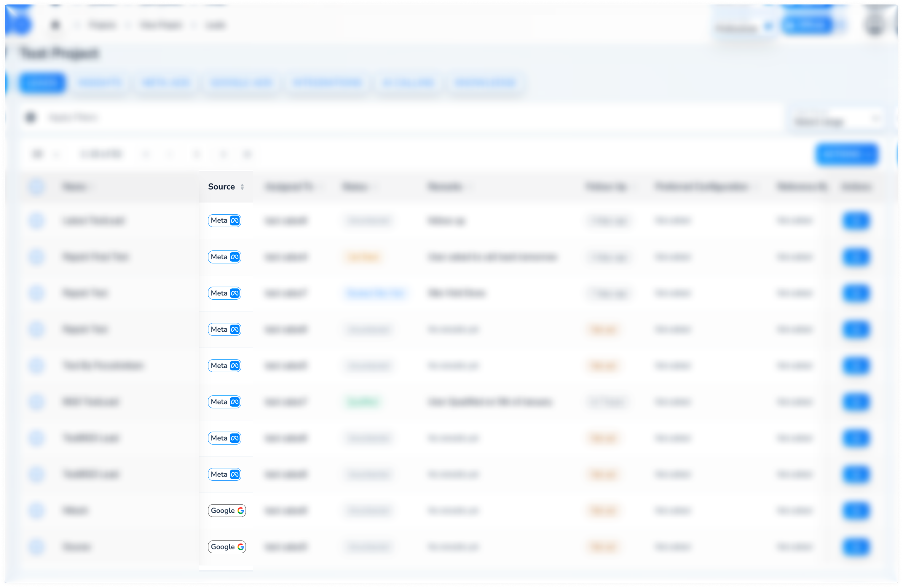The image size is (903, 588).
Task: Click the home icon in the breadcrumb
Action: click(x=55, y=25)
